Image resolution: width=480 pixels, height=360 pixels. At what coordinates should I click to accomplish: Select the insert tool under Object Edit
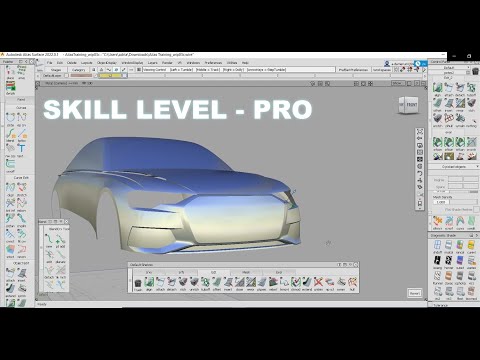point(22,273)
